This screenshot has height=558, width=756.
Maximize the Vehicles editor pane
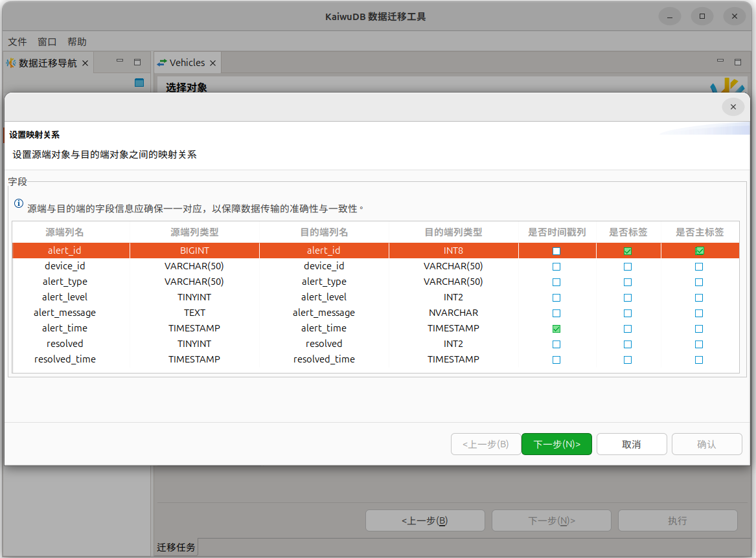[738, 62]
